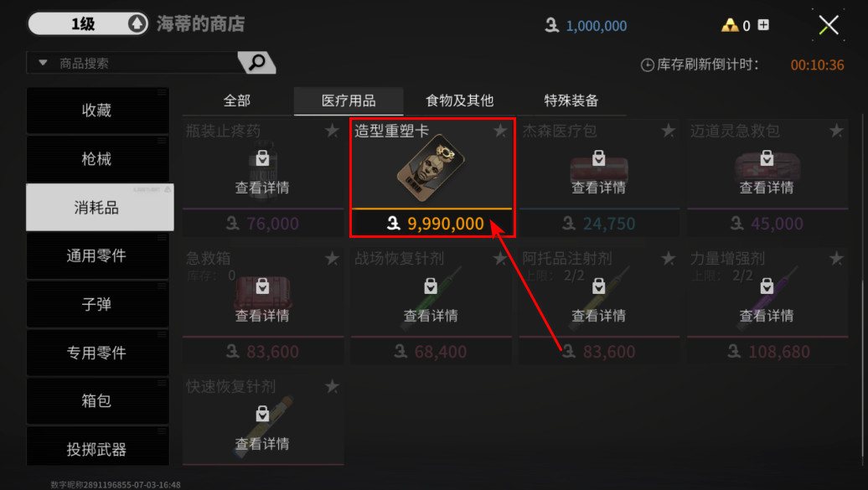Screen dimensions: 868x490
Task: Switch to the 特殊装备 tab
Action: (x=571, y=101)
